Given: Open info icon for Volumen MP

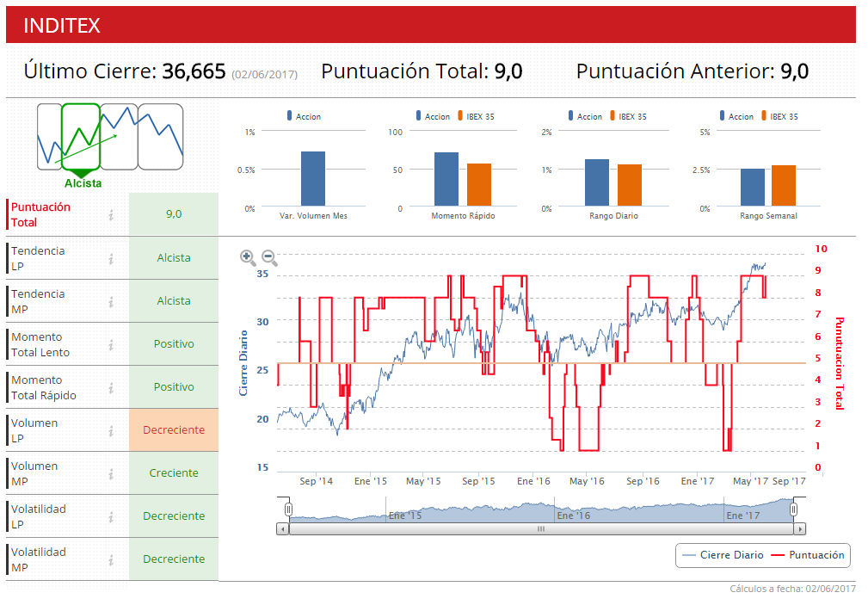Looking at the screenshot, I should [x=111, y=474].
